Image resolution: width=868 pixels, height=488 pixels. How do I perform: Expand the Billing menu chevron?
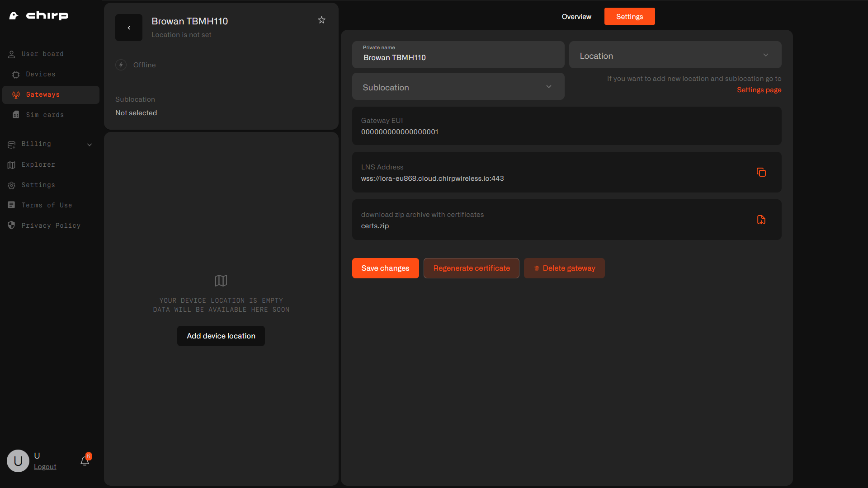click(90, 145)
